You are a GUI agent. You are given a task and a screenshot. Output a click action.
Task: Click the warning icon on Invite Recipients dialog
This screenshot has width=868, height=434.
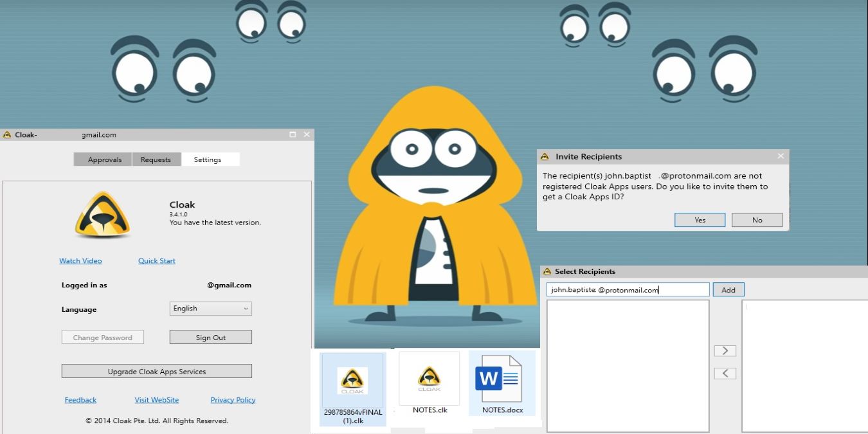click(x=545, y=156)
